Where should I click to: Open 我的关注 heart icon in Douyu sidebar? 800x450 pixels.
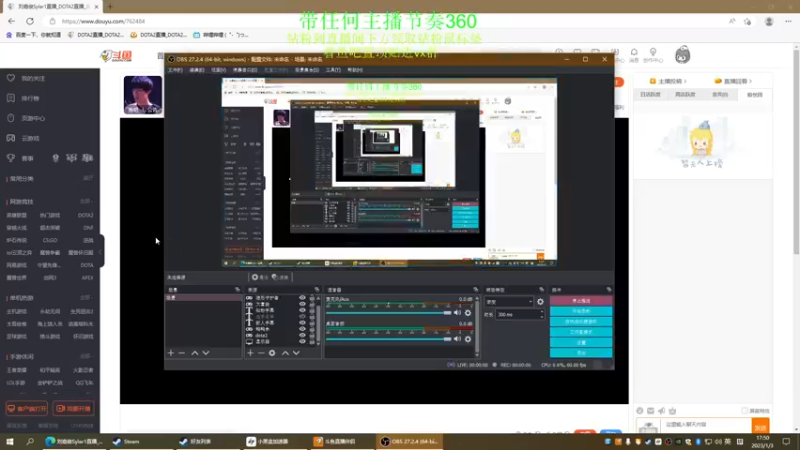pos(11,78)
